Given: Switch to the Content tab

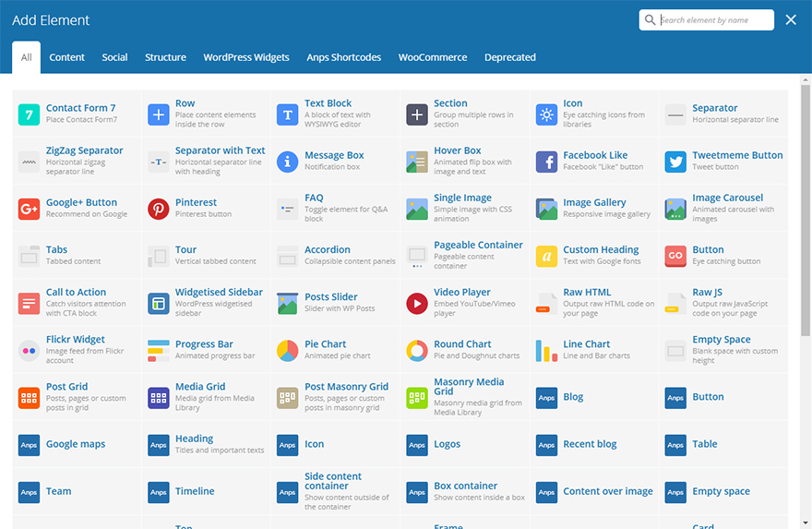Looking at the screenshot, I should (66, 57).
